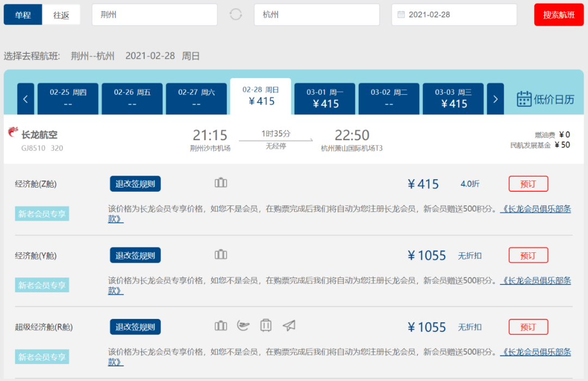Click the flight number GJ8510 320

[42, 148]
